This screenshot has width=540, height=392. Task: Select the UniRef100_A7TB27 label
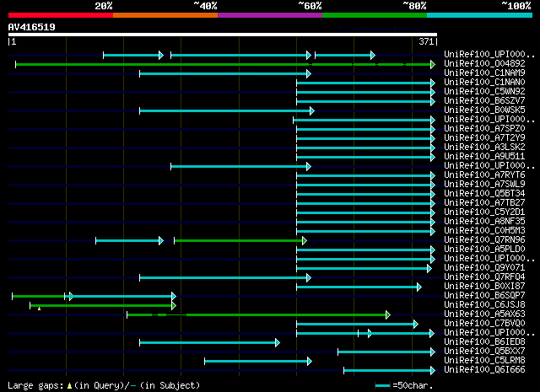pos(484,202)
